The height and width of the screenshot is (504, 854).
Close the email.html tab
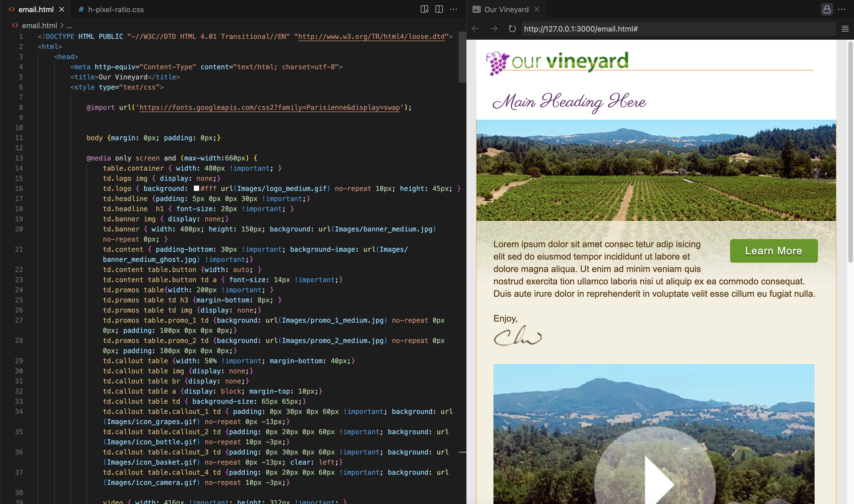(x=62, y=10)
